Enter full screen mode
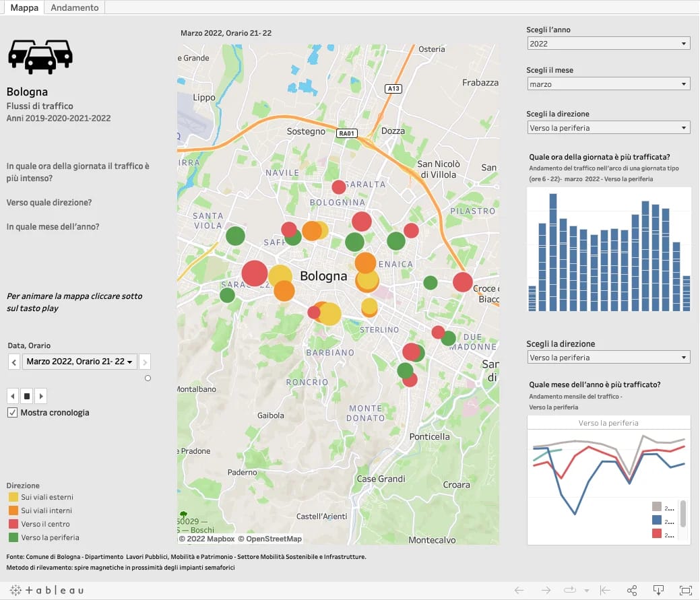 (686, 591)
